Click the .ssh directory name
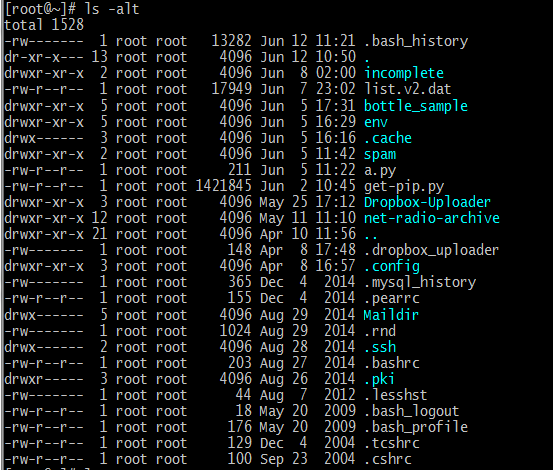 (380, 347)
